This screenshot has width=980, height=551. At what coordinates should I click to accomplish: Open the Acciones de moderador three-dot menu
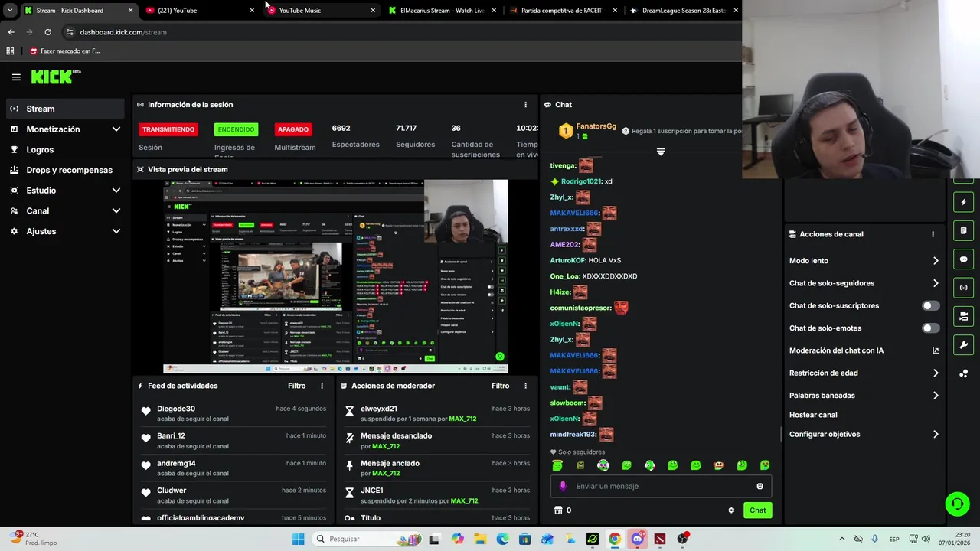pos(525,386)
